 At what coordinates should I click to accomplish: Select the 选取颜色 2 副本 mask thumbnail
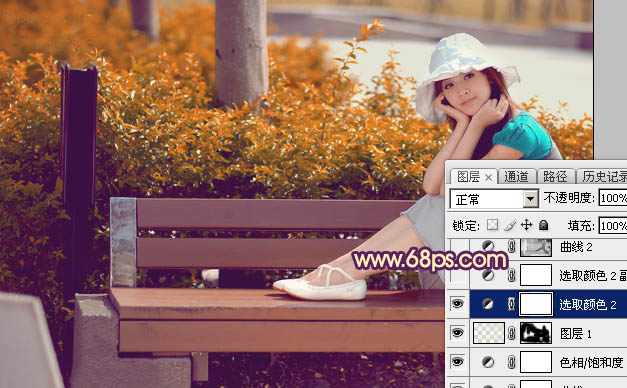click(x=536, y=275)
